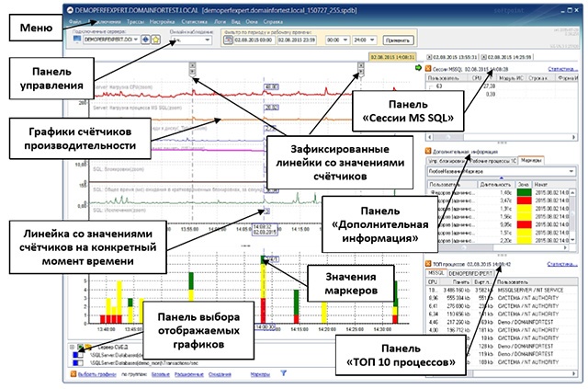Select the MSSQL tab in the top processes panel
This screenshot has height=389, width=588.
pos(435,273)
